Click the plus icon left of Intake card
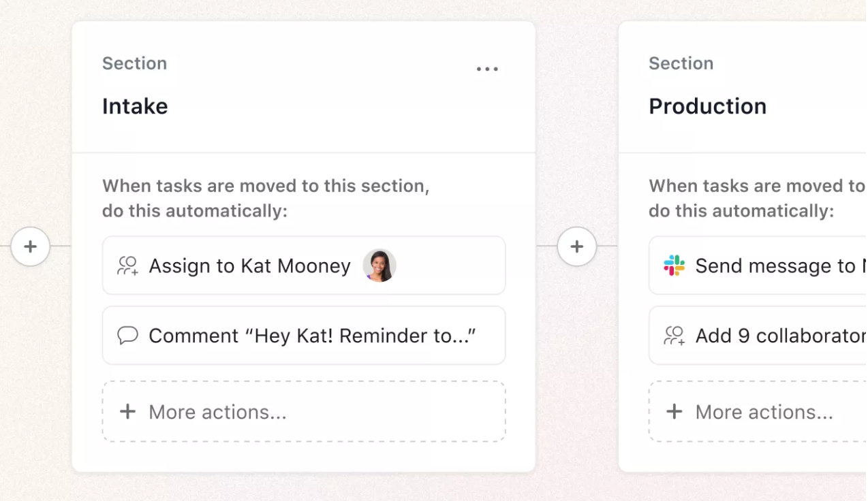Image resolution: width=868 pixels, height=501 pixels. (x=31, y=246)
